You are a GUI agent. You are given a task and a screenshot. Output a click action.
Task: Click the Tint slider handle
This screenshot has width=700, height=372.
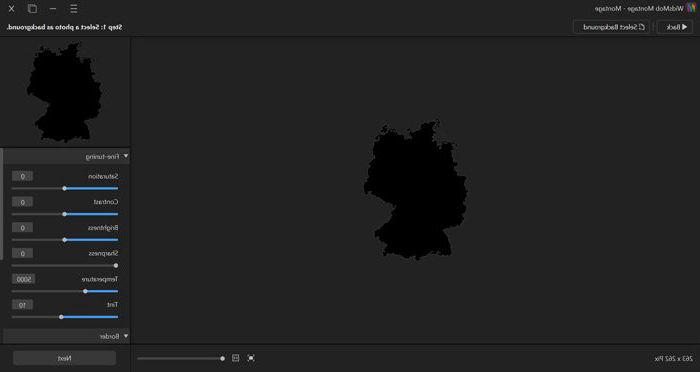(x=61, y=317)
